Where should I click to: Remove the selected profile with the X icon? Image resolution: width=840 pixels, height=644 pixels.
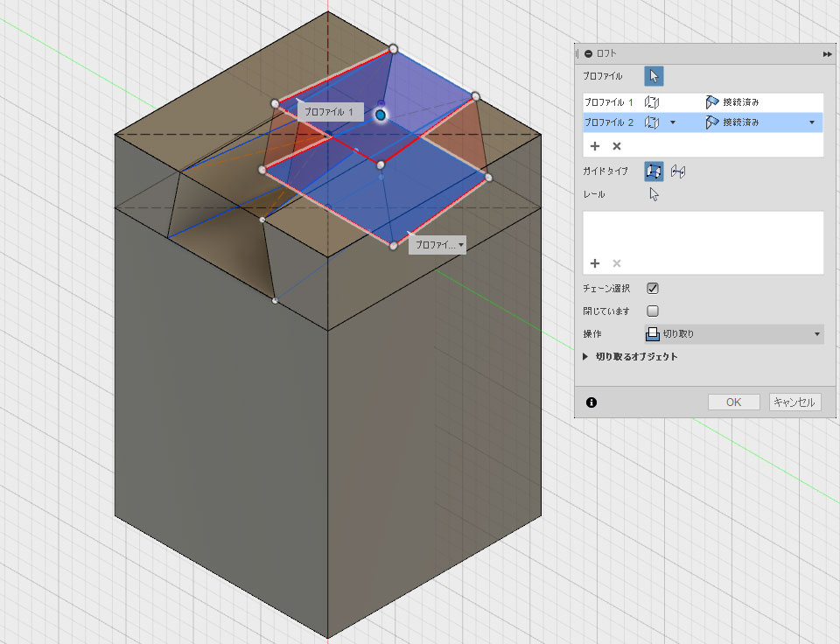[616, 146]
